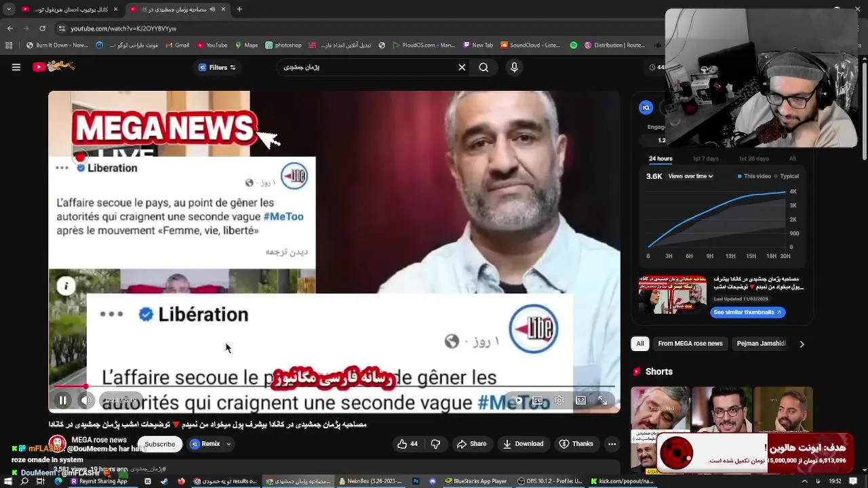Select the All filter chip
This screenshot has height=488, width=868.
pyautogui.click(x=639, y=344)
